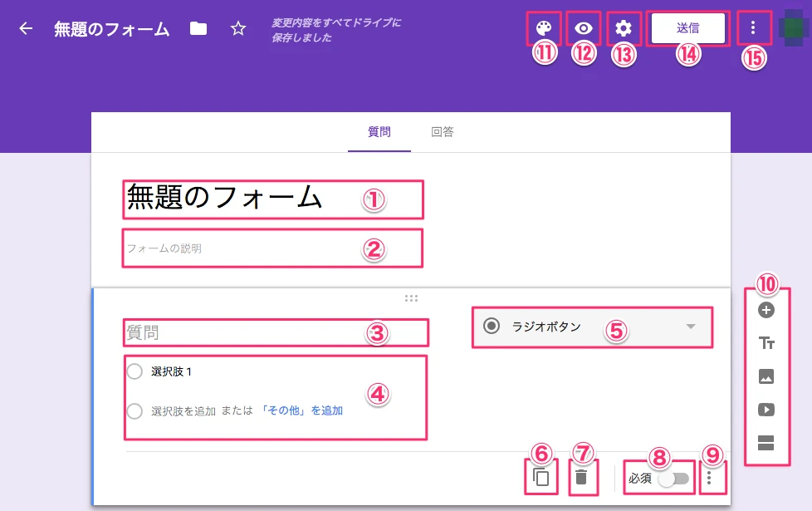
Task: Switch to the 回答 tab
Action: [443, 132]
